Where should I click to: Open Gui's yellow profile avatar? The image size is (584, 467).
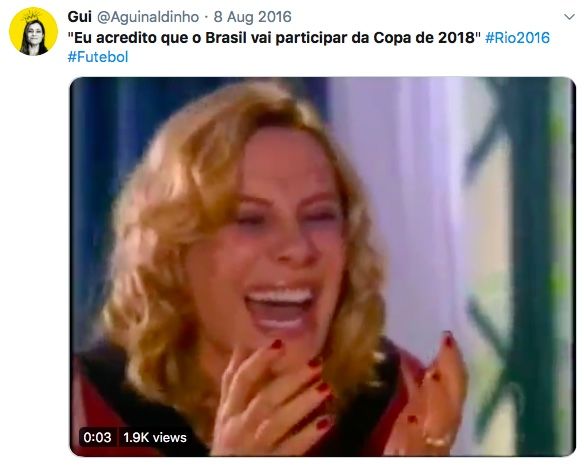34,32
